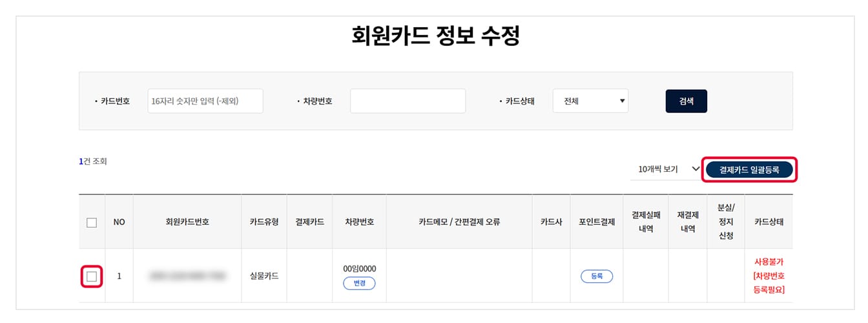Click the 차량번호 table column header
Image resolution: width=868 pixels, height=323 pixels.
pyautogui.click(x=360, y=222)
